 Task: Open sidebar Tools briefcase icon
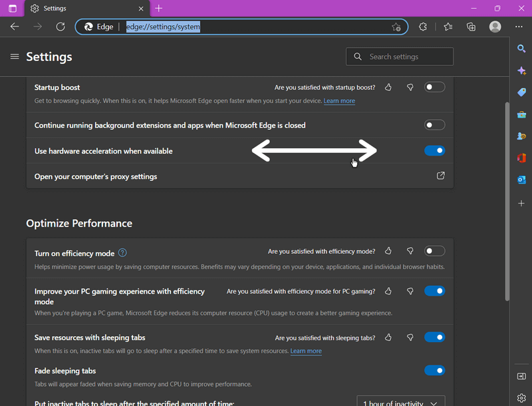click(x=521, y=114)
